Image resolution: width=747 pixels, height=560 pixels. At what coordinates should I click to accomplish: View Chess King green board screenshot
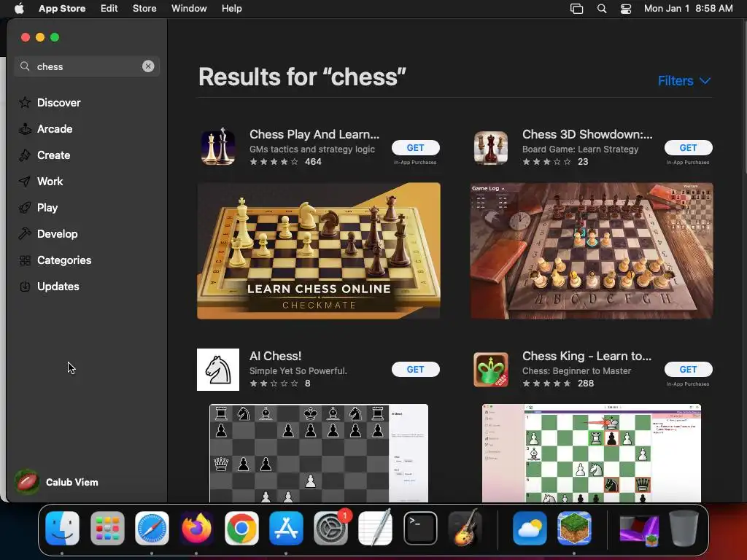click(592, 453)
